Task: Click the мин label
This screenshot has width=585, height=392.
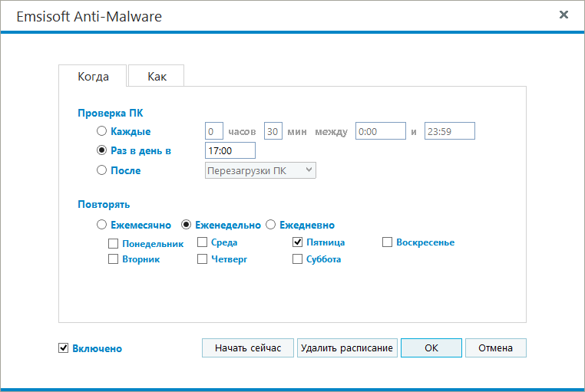Action: click(297, 132)
